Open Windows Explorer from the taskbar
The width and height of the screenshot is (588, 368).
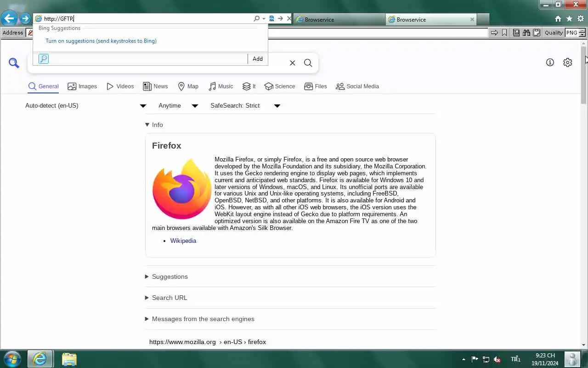[x=69, y=359]
